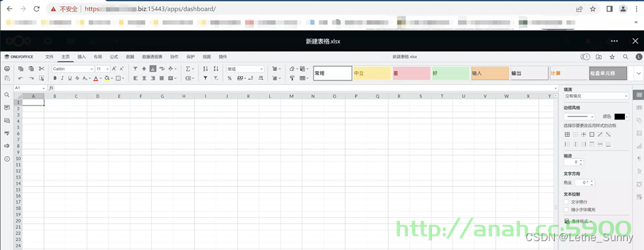Align cell content to top
The height and width of the screenshot is (250, 644).
(x=136, y=69)
